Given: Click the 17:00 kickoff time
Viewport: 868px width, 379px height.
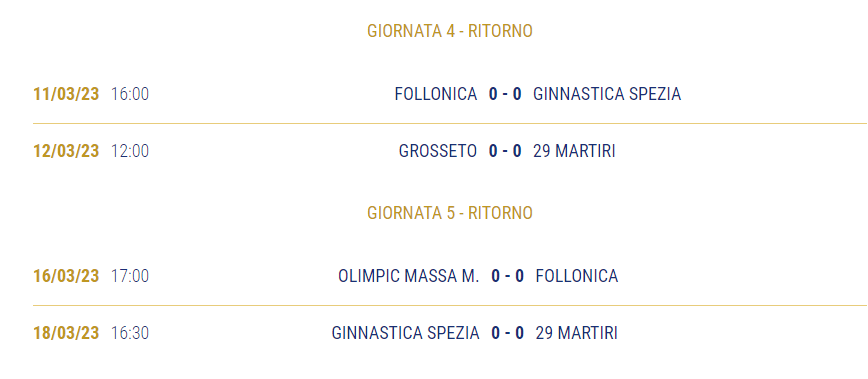Looking at the screenshot, I should (x=130, y=276).
